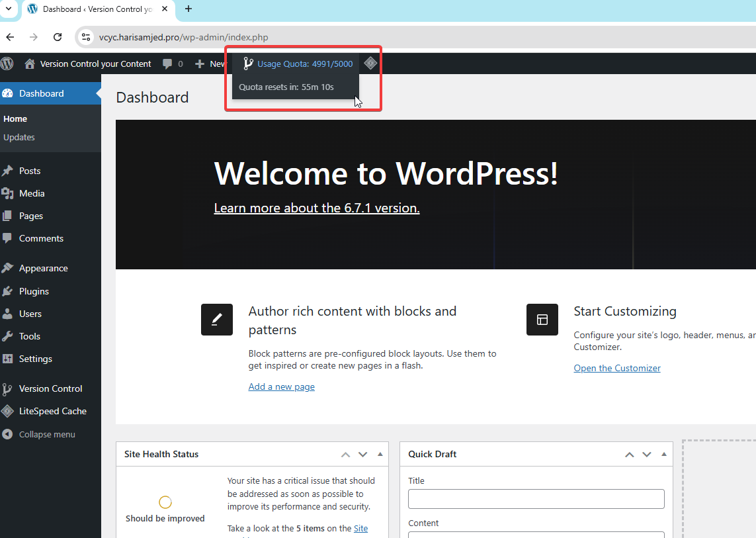Reload the page with browser refresh icon
Image resolution: width=756 pixels, height=538 pixels.
pos(58,37)
